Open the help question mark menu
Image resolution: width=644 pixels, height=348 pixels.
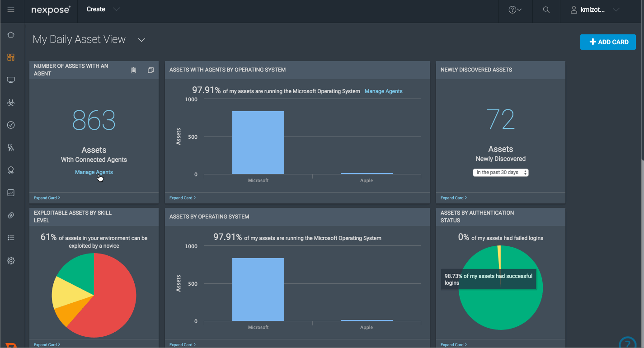click(x=515, y=10)
